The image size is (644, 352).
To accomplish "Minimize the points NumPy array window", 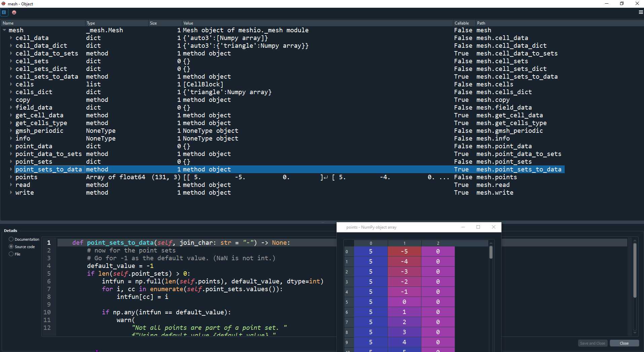I will [463, 227].
